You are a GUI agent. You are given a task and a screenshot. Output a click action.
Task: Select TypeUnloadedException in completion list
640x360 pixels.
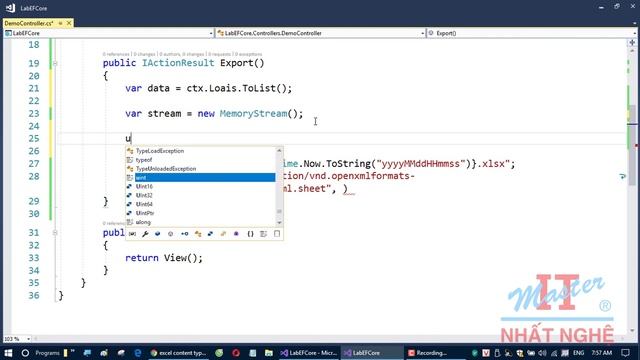click(200, 169)
